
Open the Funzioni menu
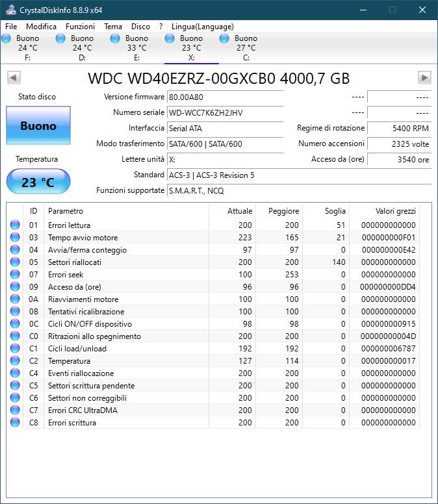[80, 27]
